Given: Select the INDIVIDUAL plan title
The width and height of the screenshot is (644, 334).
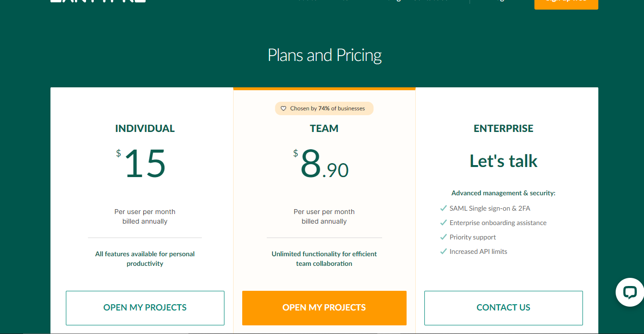Looking at the screenshot, I should (x=145, y=129).
